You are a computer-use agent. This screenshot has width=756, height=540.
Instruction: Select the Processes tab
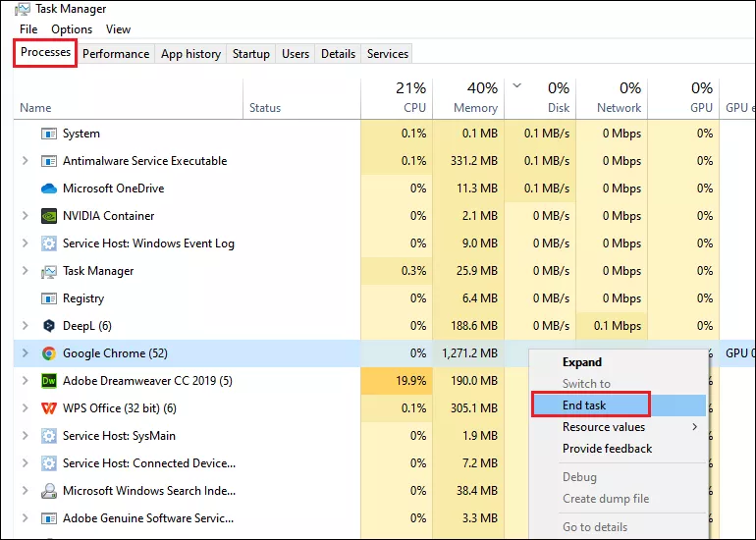45,52
